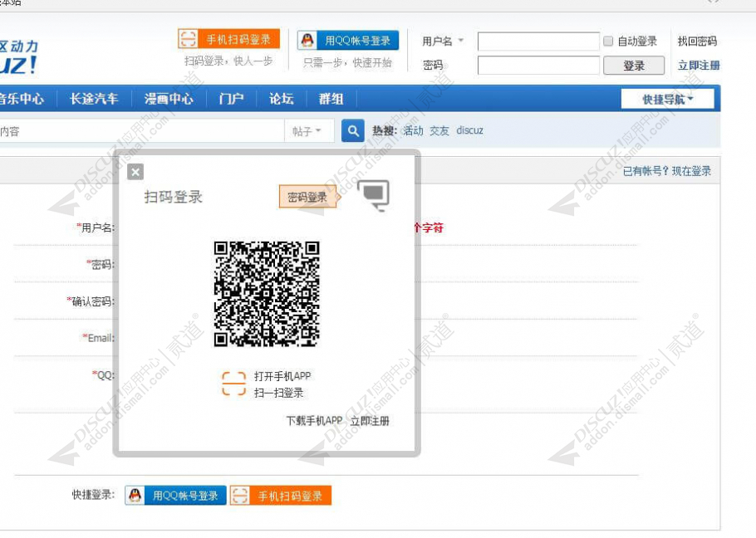The height and width of the screenshot is (538, 756).
Task: Click the 打开手机APP text in popup
Action: [282, 376]
